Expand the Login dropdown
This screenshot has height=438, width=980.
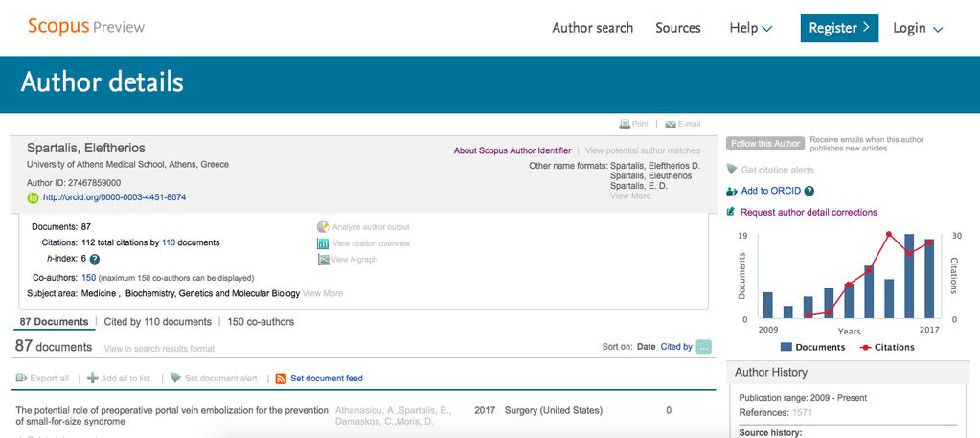point(918,28)
